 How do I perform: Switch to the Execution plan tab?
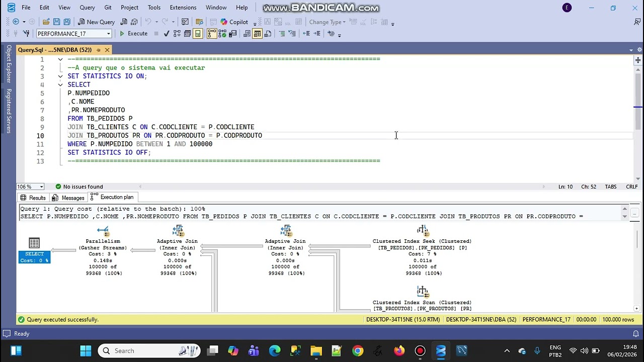pyautogui.click(x=112, y=197)
